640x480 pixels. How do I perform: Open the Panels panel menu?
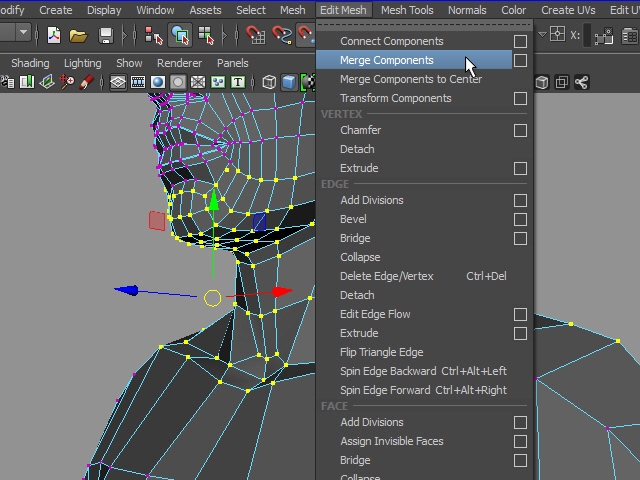(233, 63)
